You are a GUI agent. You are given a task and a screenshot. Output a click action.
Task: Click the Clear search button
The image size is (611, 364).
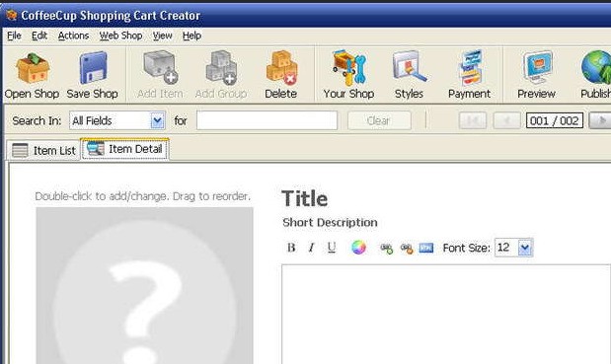coord(379,120)
